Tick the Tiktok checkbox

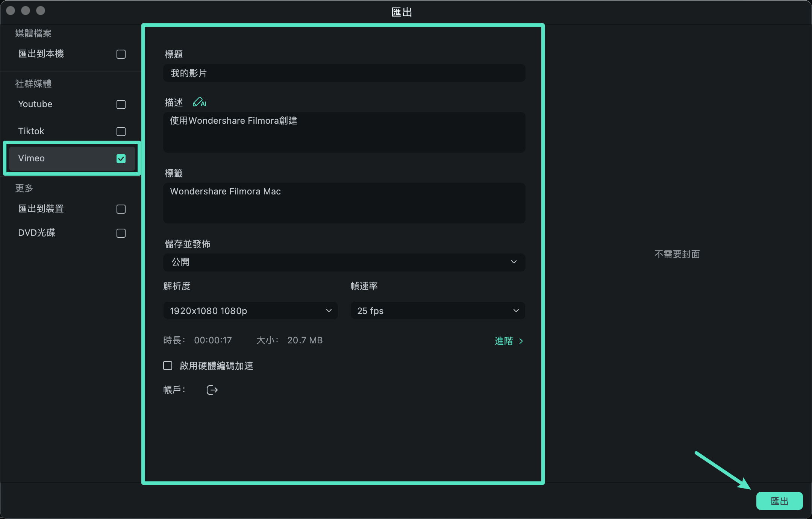(121, 132)
